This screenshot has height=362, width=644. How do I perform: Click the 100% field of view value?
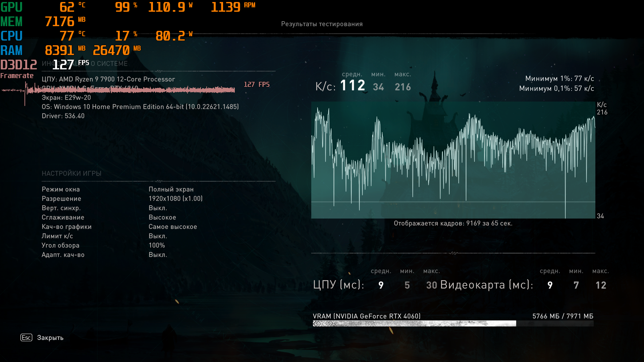pyautogui.click(x=157, y=245)
